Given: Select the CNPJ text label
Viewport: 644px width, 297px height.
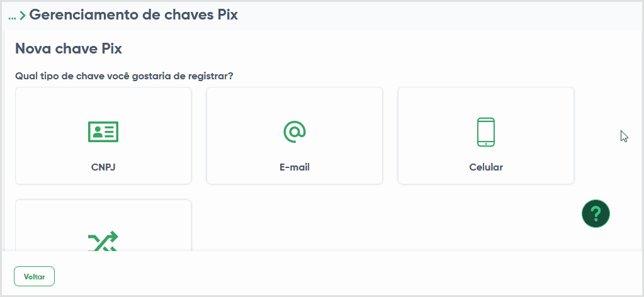Looking at the screenshot, I should coord(103,167).
